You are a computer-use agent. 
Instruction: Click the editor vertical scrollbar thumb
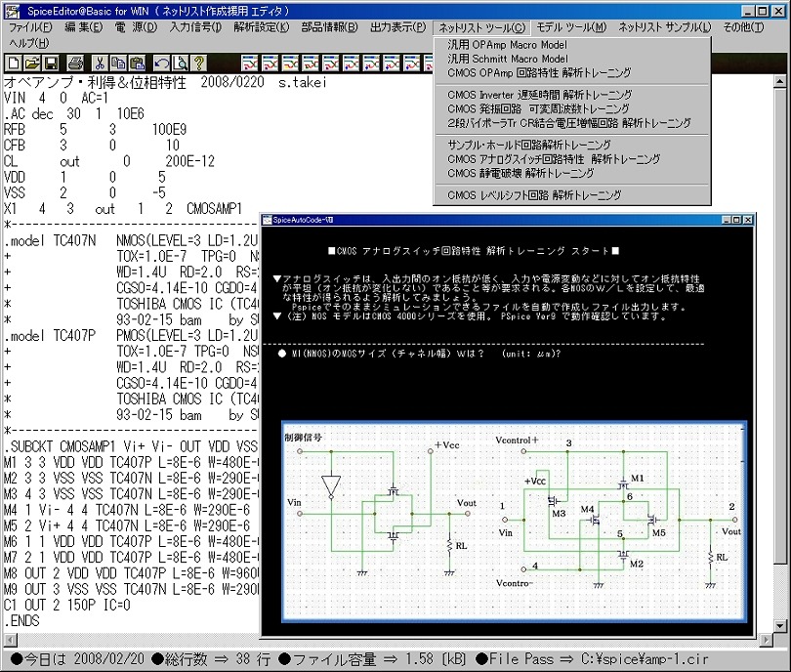pyautogui.click(x=780, y=328)
